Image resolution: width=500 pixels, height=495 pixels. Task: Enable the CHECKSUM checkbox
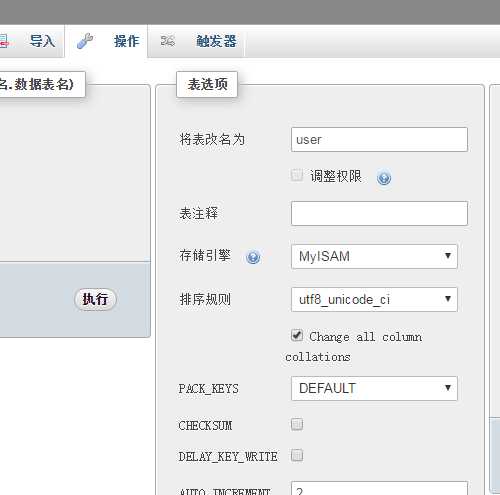tap(297, 424)
